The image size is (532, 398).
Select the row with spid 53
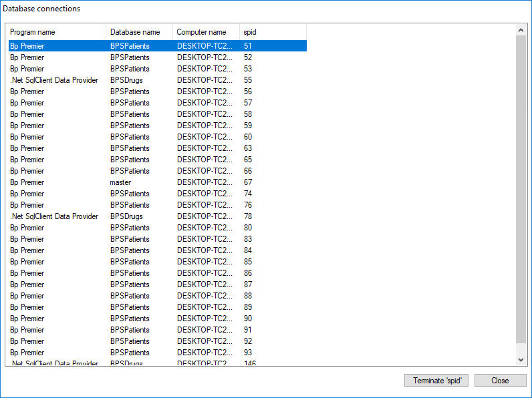click(158, 69)
